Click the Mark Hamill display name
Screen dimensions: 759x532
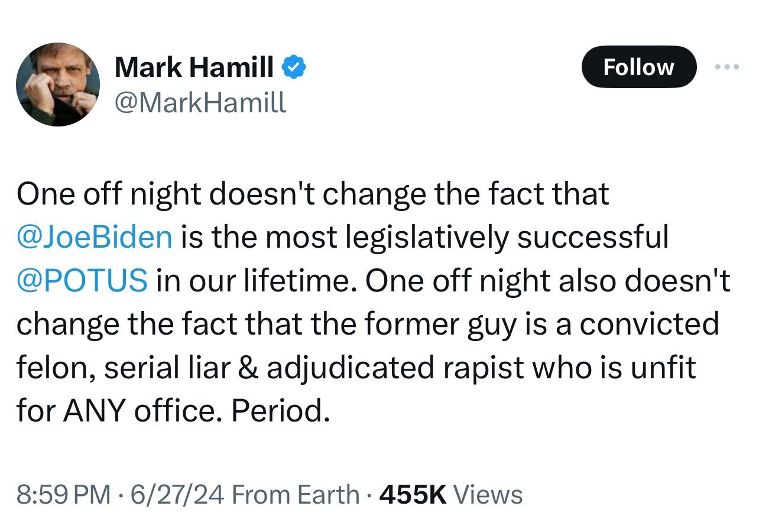(194, 68)
